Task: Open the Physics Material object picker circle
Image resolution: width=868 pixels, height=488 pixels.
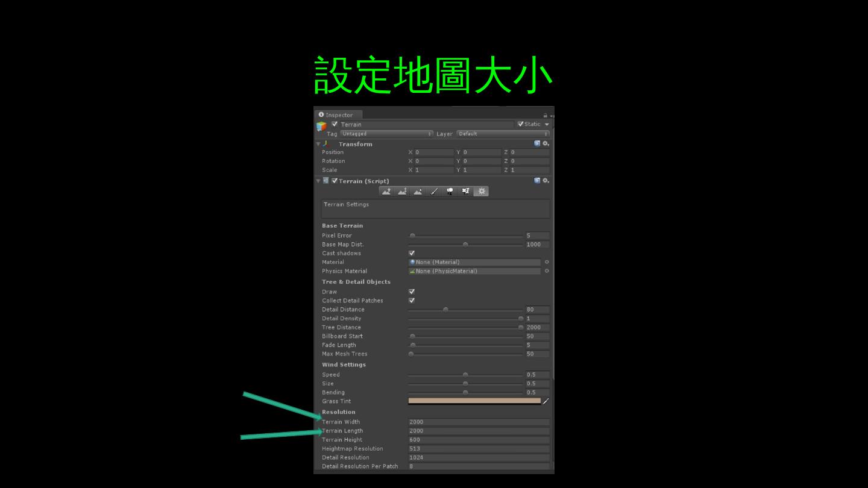Action: point(547,271)
